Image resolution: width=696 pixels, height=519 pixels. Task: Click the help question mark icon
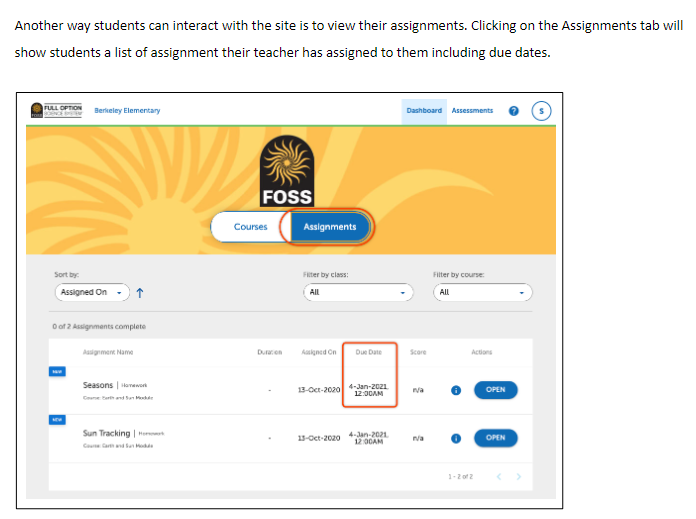tap(514, 111)
